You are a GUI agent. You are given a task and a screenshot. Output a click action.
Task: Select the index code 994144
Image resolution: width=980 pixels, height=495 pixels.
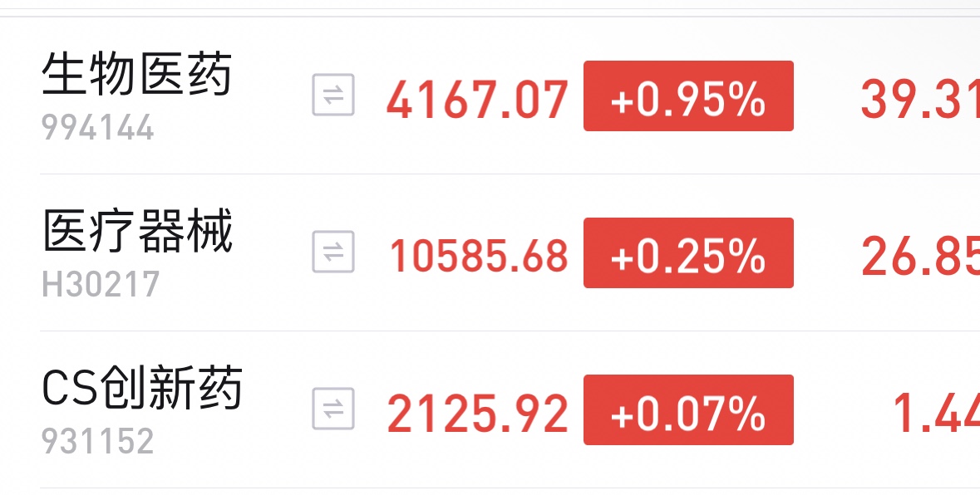[x=97, y=128]
